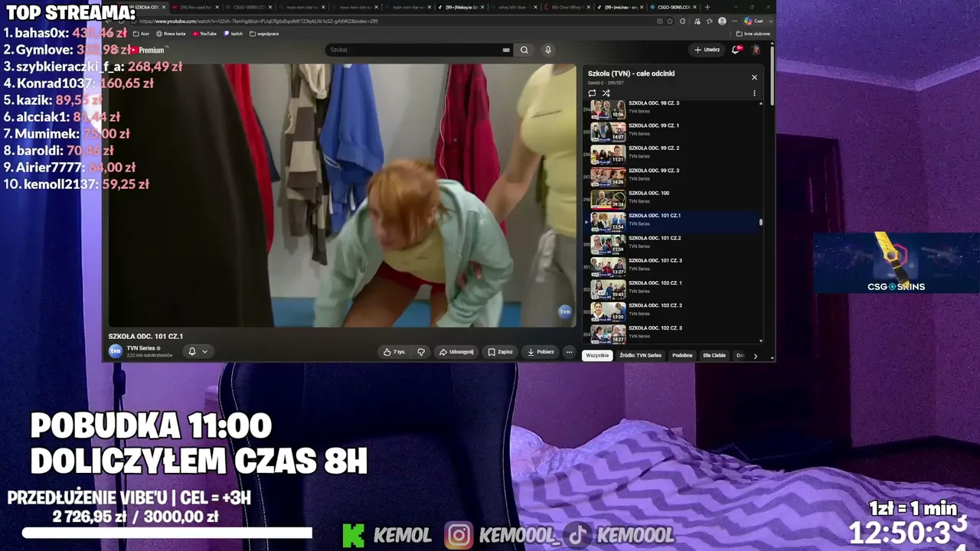Select the Podobne filter chip
Image resolution: width=980 pixels, height=551 pixels.
point(682,355)
